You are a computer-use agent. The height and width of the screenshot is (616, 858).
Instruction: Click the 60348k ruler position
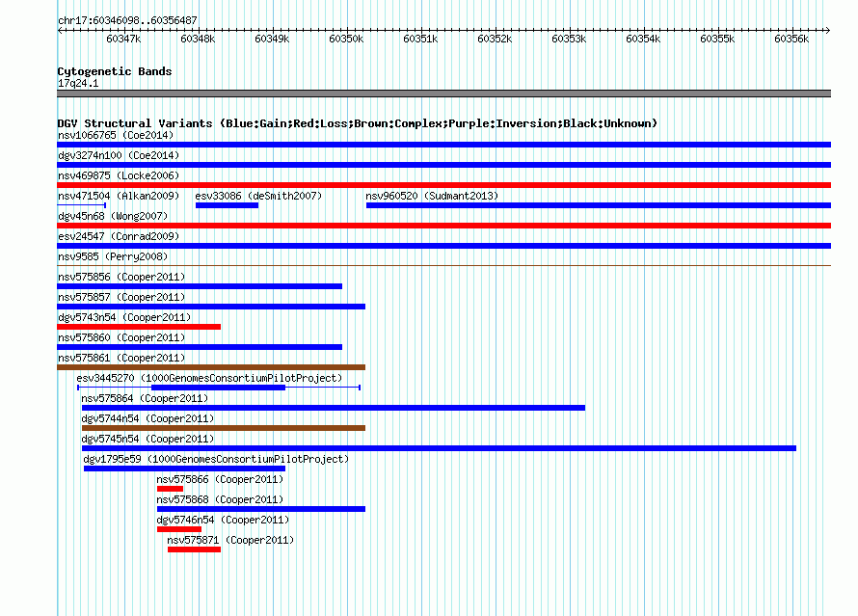(198, 39)
